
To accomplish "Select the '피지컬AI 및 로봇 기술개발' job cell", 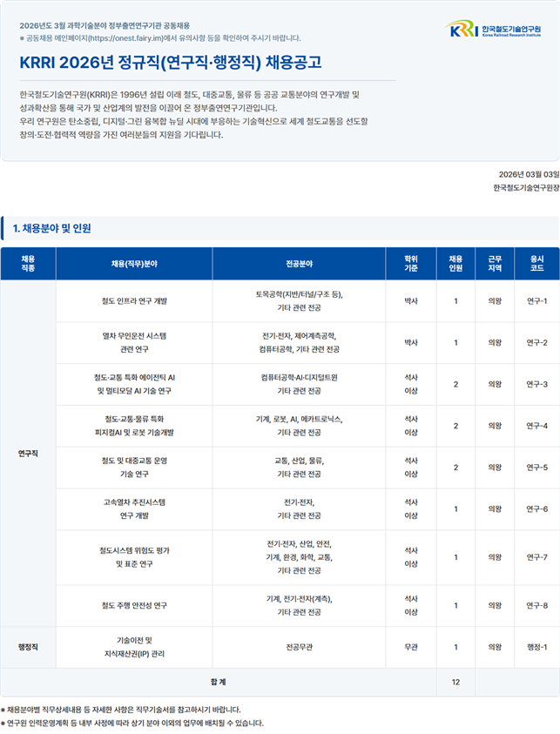I will (x=134, y=426).
